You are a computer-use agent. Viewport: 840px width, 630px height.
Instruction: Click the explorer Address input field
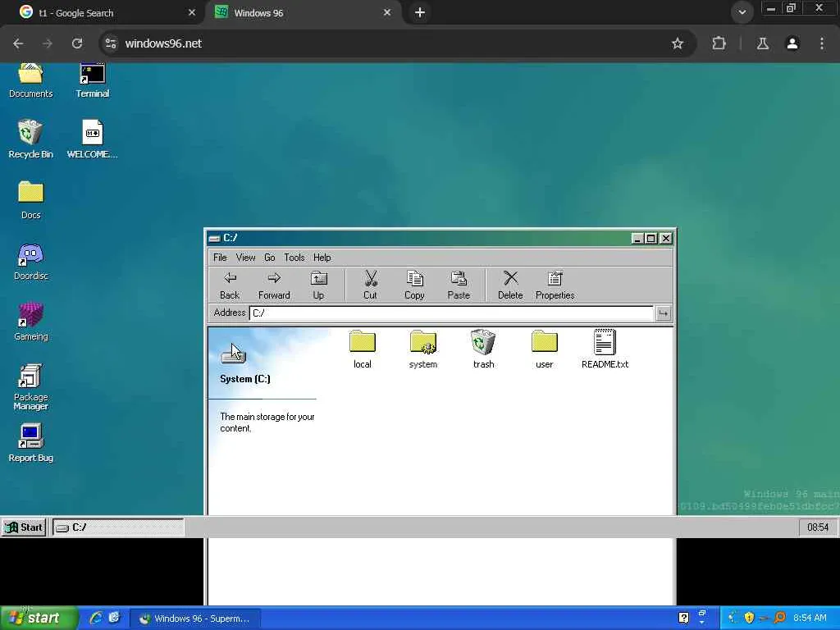(x=451, y=313)
